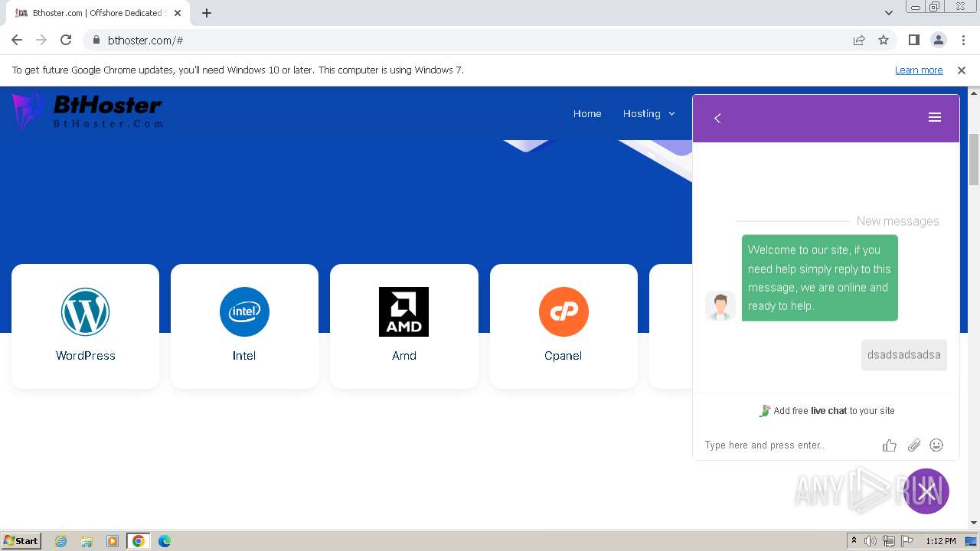Viewport: 980px width, 551px height.
Task: Open Chrome profile menu
Action: (x=938, y=40)
